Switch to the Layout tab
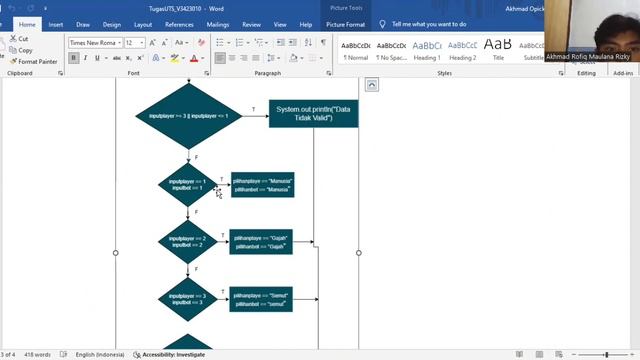This screenshot has height=360, width=640. (x=143, y=24)
